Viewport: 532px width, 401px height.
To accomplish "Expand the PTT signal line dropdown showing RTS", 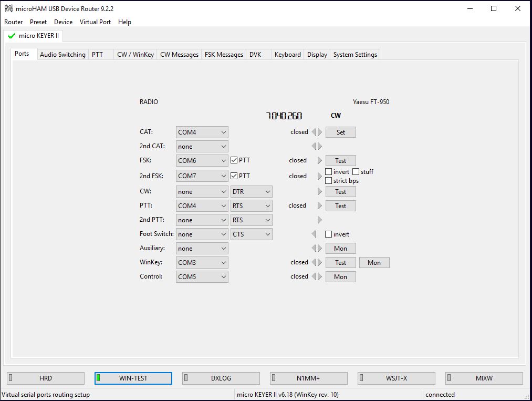I will [x=252, y=206].
